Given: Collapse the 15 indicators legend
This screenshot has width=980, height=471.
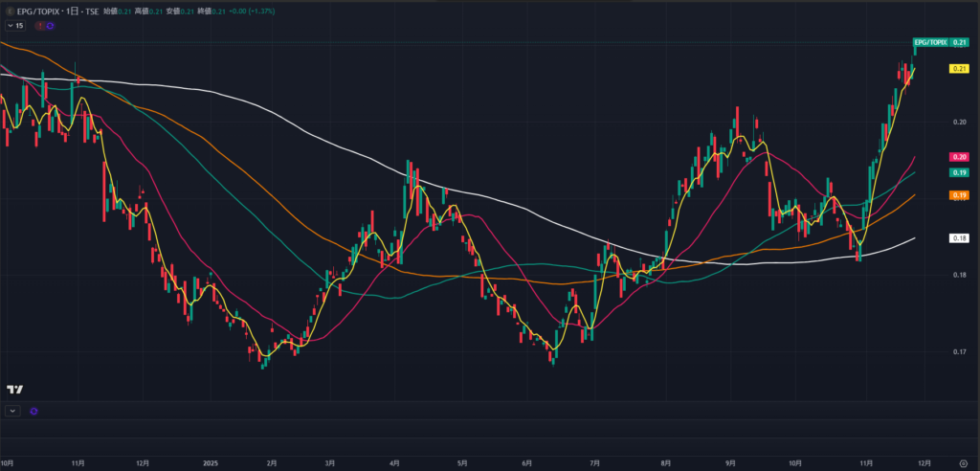Looking at the screenshot, I should (13, 26).
